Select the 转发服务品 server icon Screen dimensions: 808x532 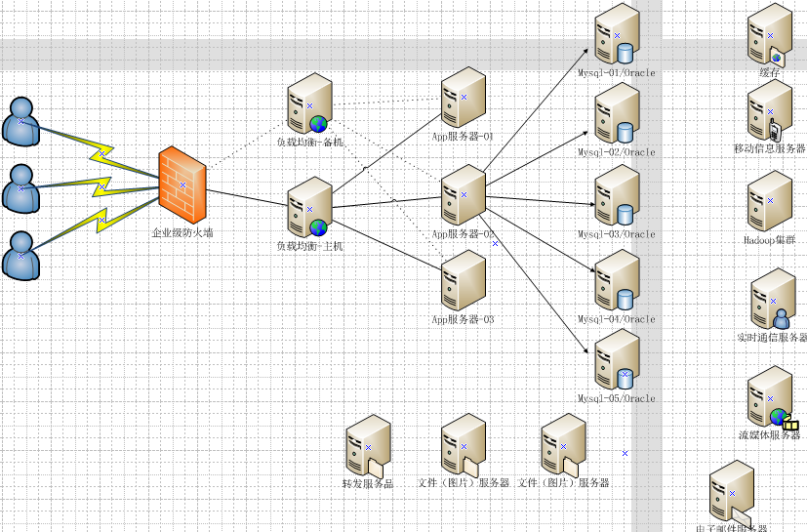coord(368,446)
